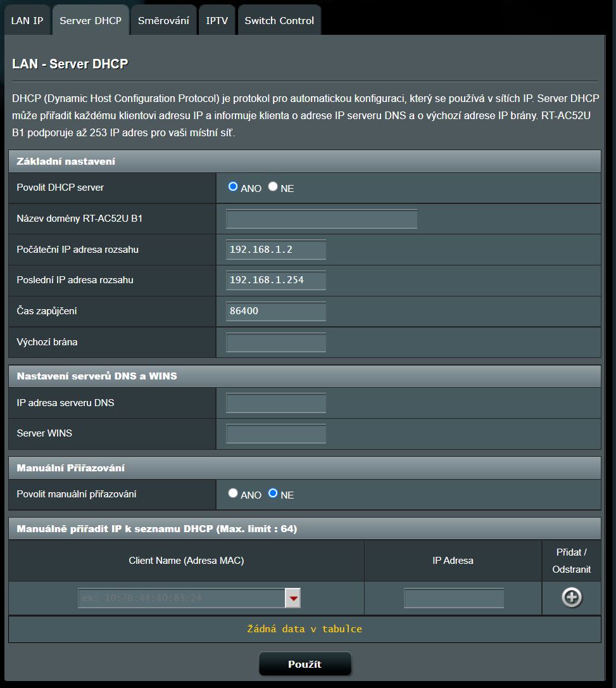Click the Poslední IP adresa rozsahu field

click(x=276, y=280)
